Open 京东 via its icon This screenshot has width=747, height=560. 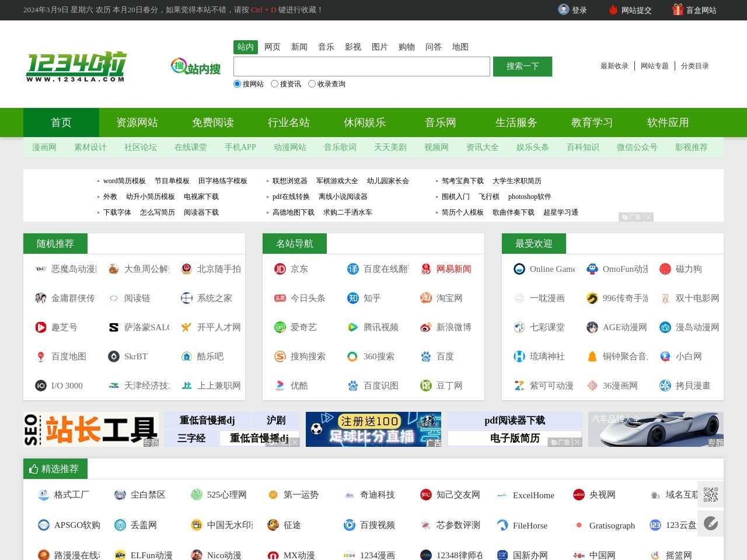click(x=280, y=269)
